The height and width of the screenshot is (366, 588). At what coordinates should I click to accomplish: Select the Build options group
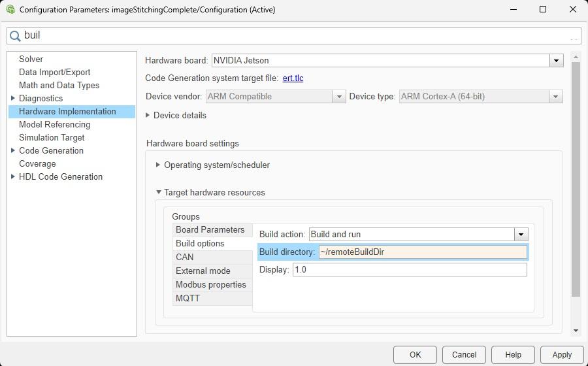pyautogui.click(x=212, y=244)
